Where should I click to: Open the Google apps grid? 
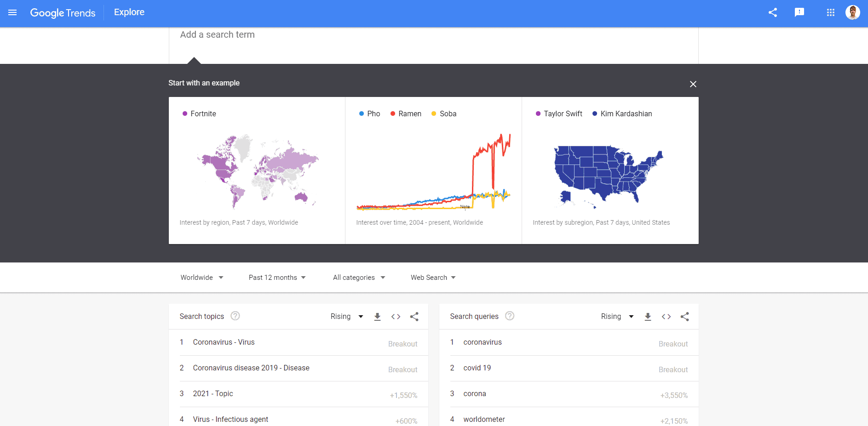click(830, 12)
